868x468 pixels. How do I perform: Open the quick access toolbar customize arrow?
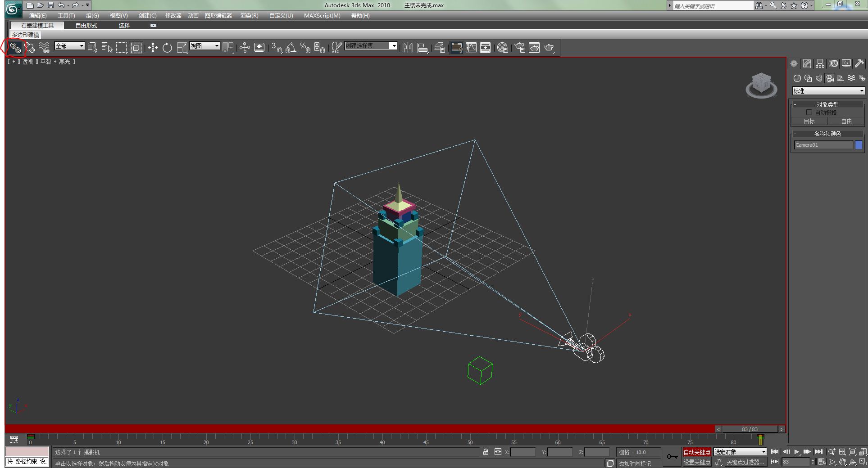click(x=87, y=5)
